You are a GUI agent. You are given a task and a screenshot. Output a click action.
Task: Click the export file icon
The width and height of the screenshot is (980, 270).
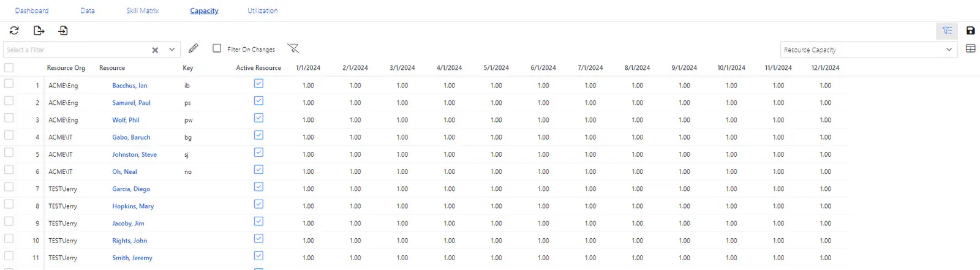(39, 31)
